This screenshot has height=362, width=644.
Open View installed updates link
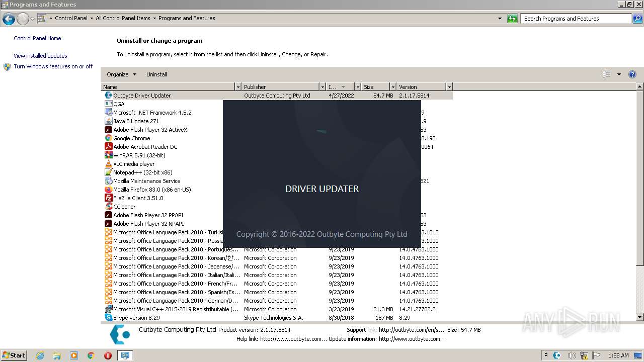[x=40, y=56]
